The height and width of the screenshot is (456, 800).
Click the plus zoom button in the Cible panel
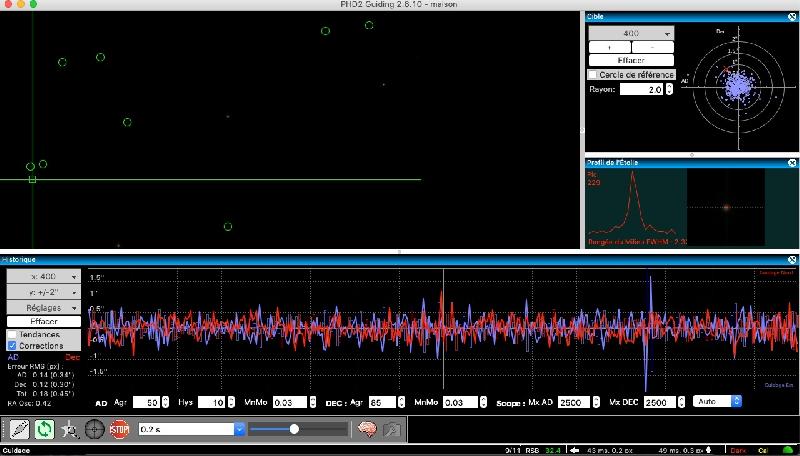pyautogui.click(x=610, y=47)
